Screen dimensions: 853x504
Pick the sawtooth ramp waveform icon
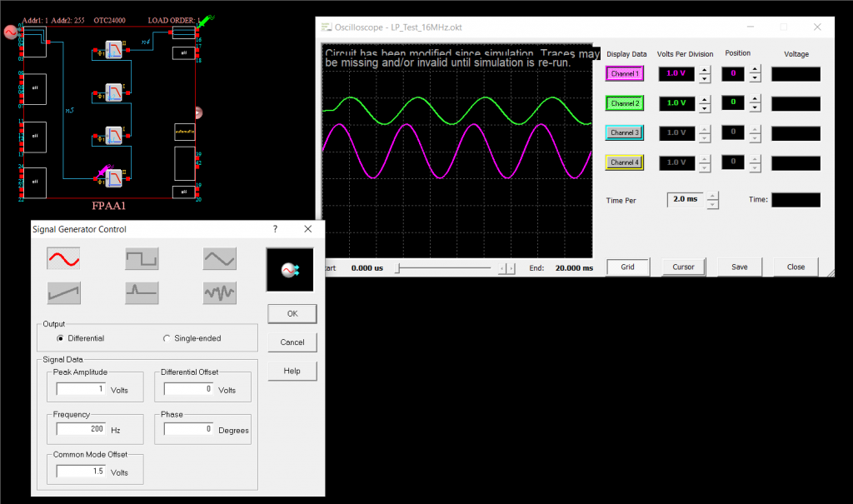[63, 292]
